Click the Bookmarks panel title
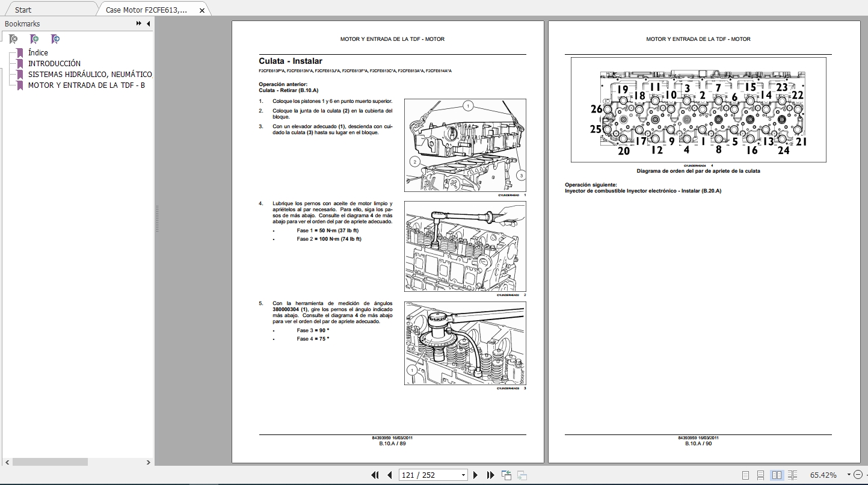This screenshot has height=485, width=868. click(22, 23)
